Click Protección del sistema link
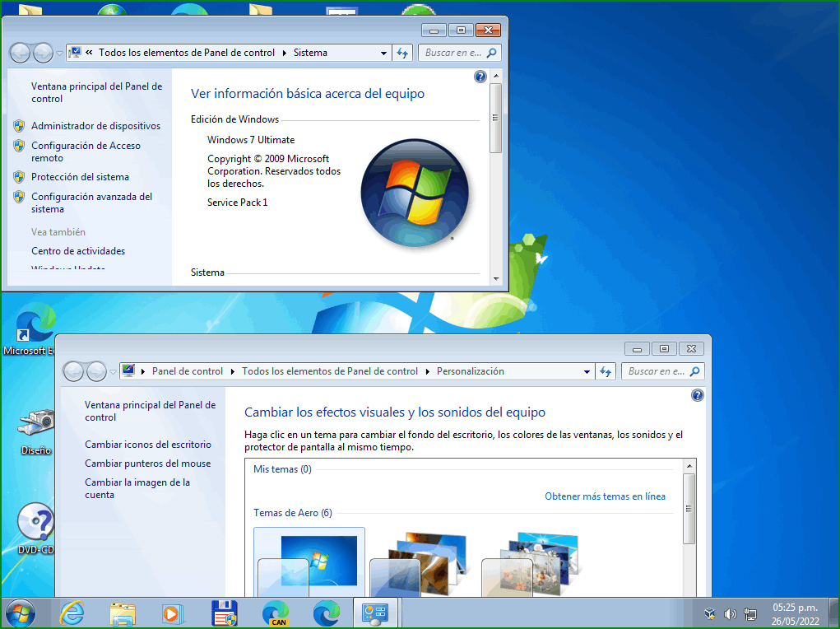 (x=80, y=177)
